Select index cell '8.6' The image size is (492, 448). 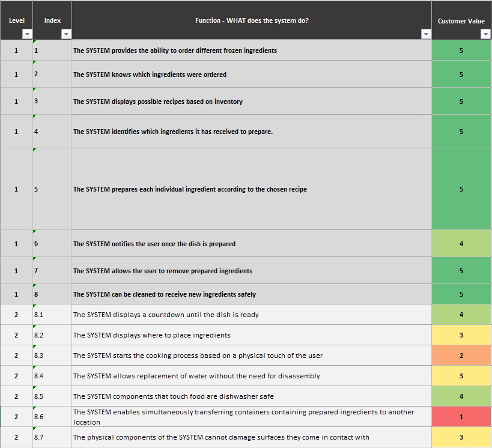click(x=52, y=416)
